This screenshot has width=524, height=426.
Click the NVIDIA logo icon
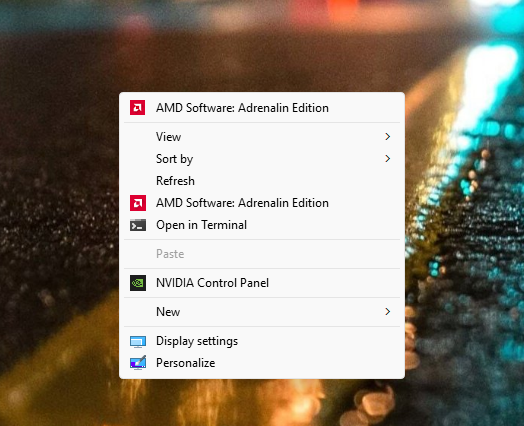(x=138, y=283)
